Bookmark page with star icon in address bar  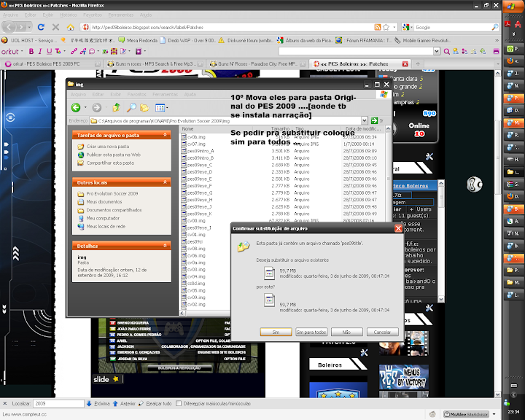point(386,27)
